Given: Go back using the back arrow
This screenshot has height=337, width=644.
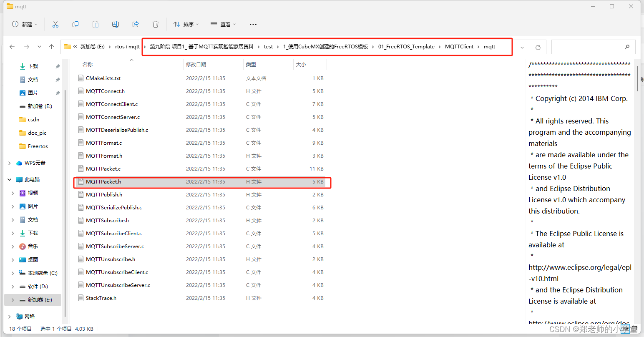Looking at the screenshot, I should coord(12,46).
